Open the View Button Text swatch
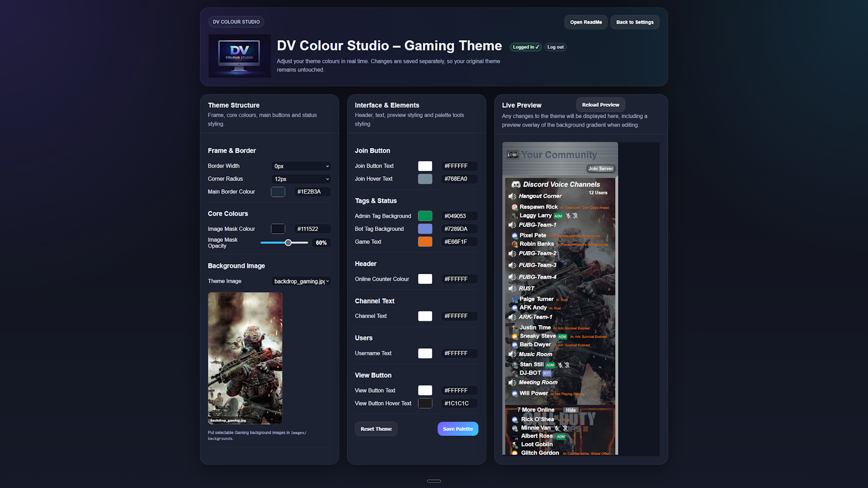 pos(425,390)
